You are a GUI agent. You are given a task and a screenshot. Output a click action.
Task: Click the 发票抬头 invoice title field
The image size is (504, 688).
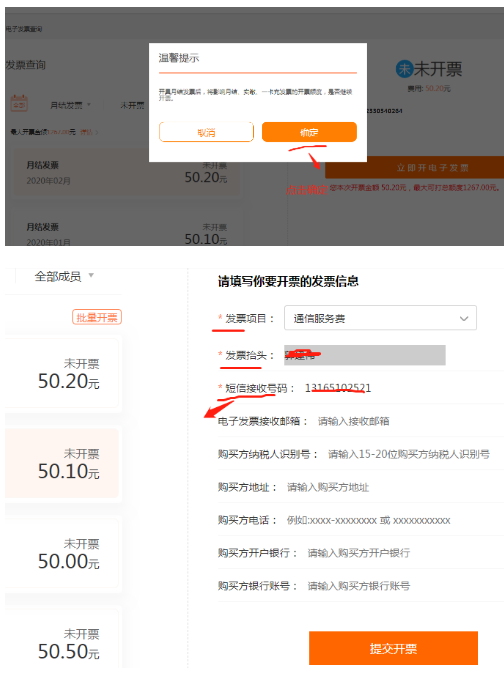365,355
